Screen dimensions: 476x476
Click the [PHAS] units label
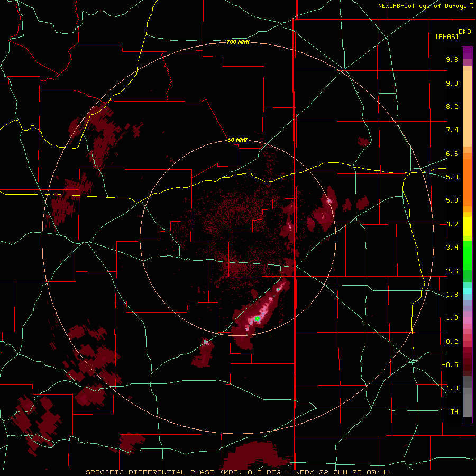(x=447, y=37)
